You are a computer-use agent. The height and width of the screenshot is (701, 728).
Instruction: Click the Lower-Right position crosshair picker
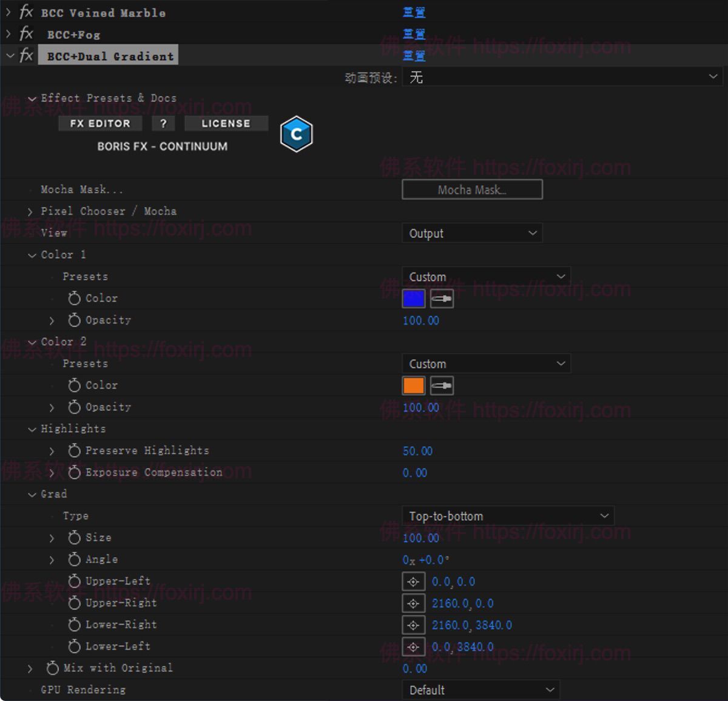[x=413, y=625]
